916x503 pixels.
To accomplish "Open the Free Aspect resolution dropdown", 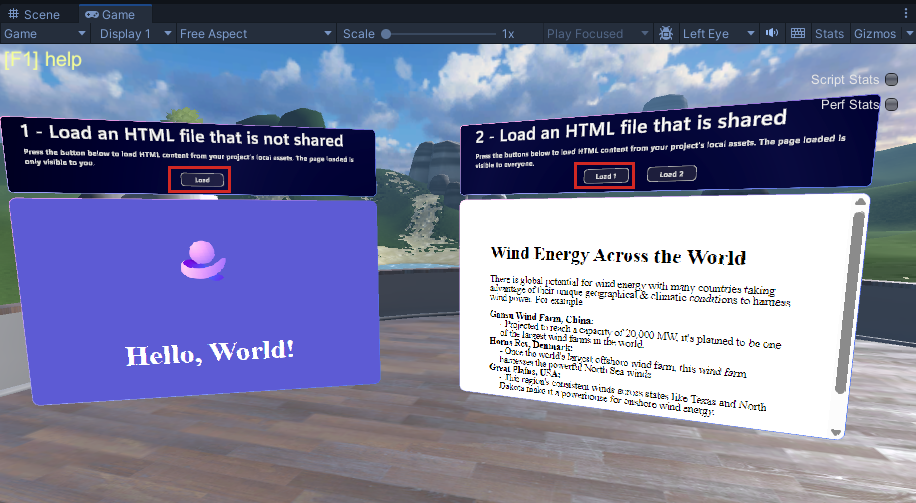I will point(256,34).
